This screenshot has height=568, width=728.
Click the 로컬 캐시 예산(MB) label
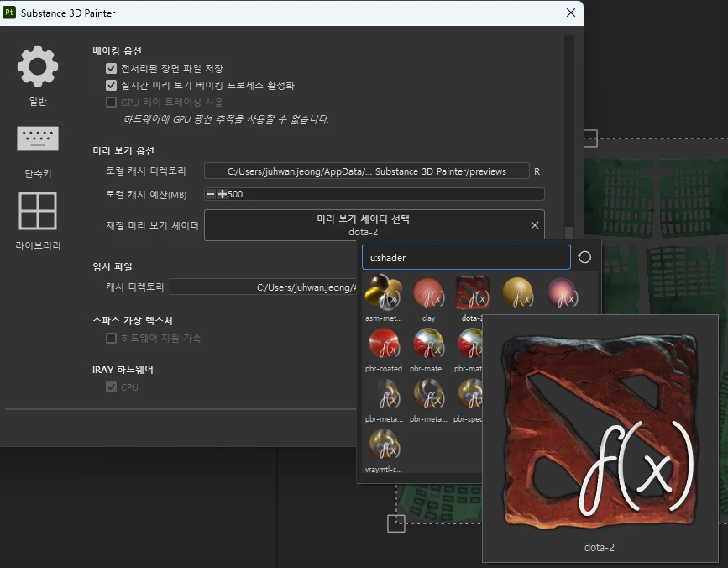coord(146,195)
